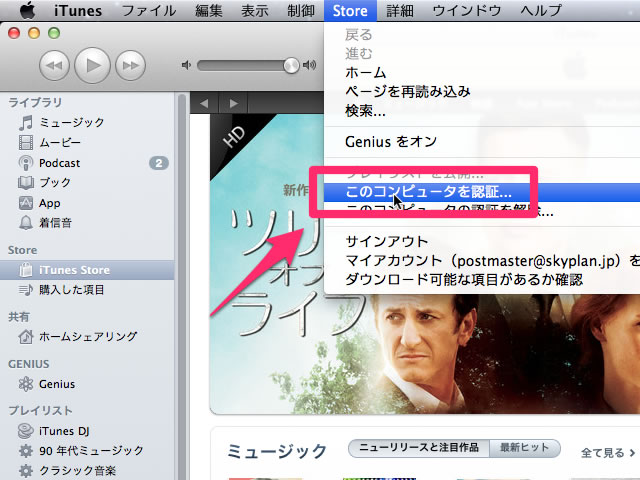Choose このコンピュータを認証... menu item
640x480 pixels.
click(x=482, y=192)
